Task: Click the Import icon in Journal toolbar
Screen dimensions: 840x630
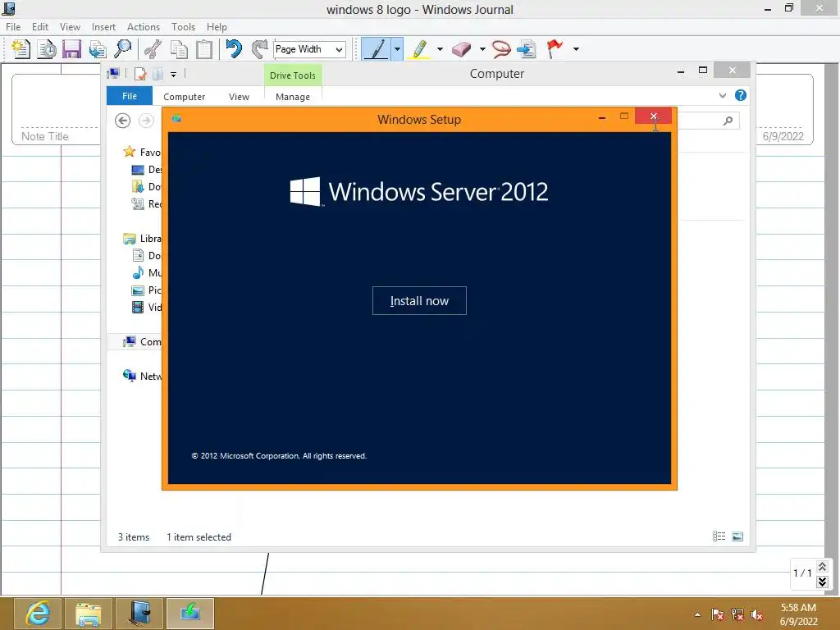Action: point(98,49)
